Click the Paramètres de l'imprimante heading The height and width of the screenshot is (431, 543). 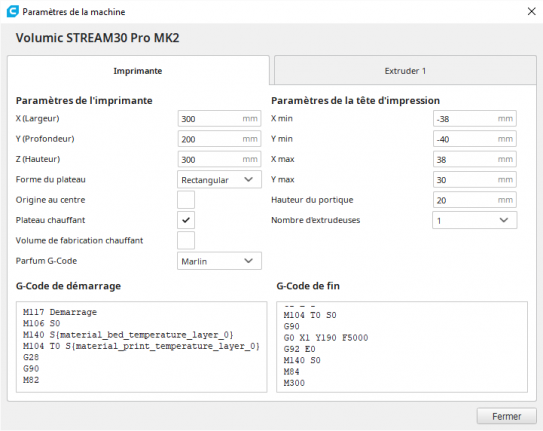point(84,101)
